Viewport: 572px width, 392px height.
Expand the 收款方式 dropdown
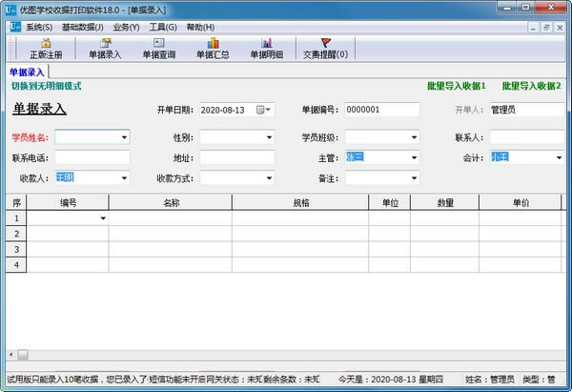point(269,178)
